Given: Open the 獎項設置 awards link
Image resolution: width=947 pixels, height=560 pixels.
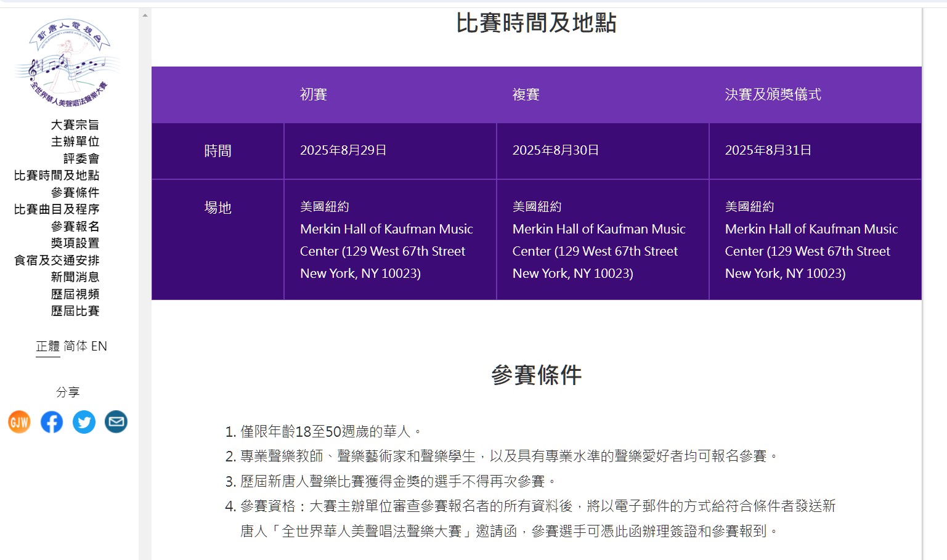Looking at the screenshot, I should 75,243.
